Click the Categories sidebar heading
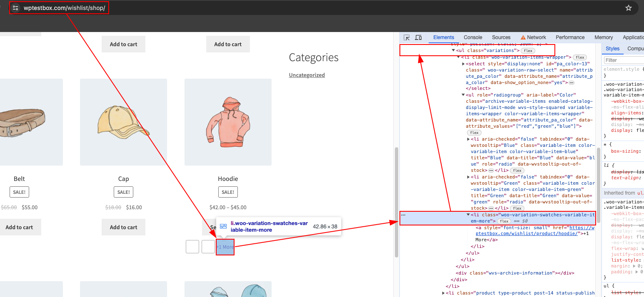 (x=314, y=57)
